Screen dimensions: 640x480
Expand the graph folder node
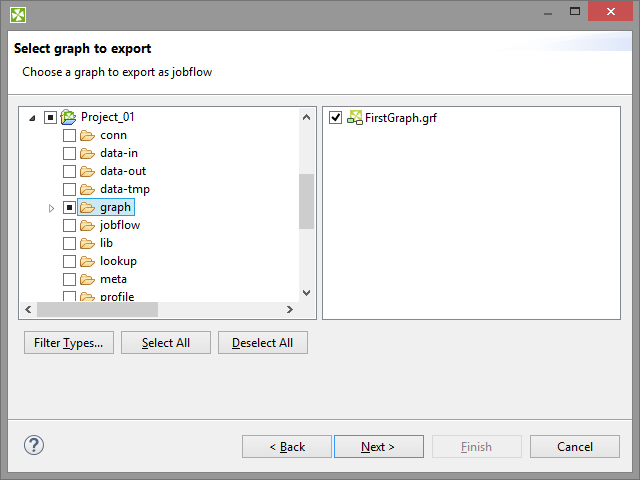click(x=51, y=208)
